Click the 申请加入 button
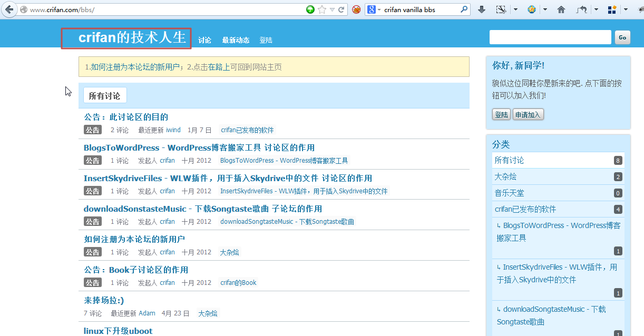 click(528, 115)
